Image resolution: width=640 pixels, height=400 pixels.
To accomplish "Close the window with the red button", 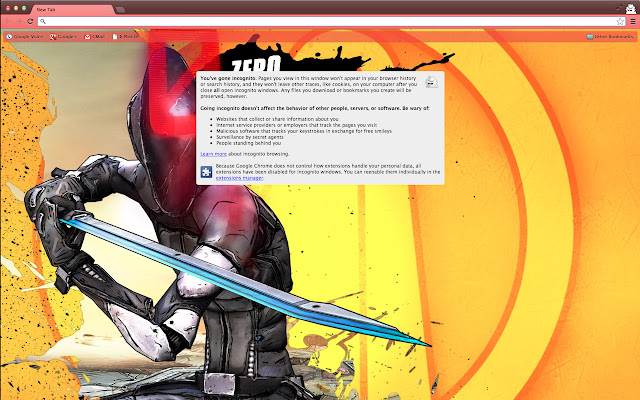I will [x=8, y=8].
